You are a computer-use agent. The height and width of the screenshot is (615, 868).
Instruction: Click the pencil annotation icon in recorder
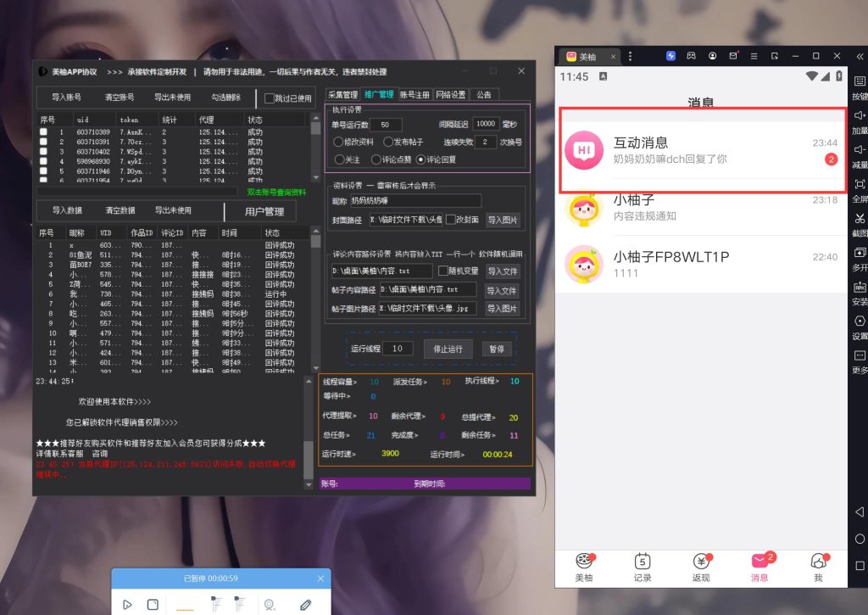click(305, 604)
